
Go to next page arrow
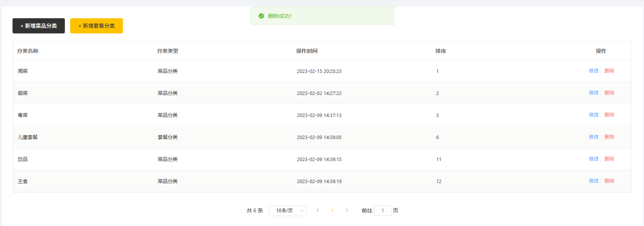[x=347, y=210]
